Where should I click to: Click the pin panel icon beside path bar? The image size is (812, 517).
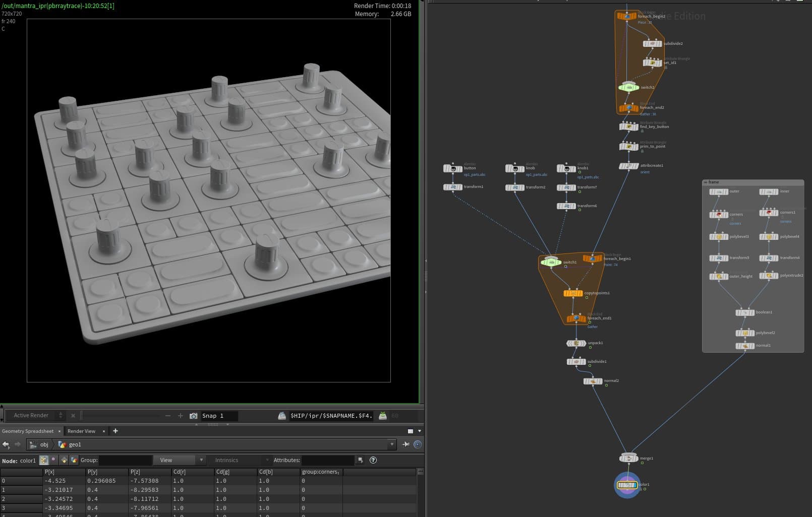click(x=405, y=444)
